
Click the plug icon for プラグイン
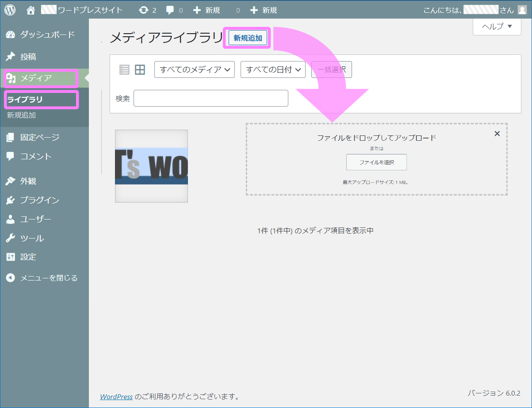[10, 200]
